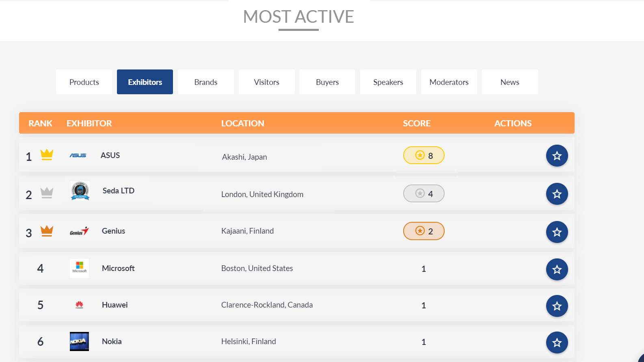Go to the Moderators tab
The height and width of the screenshot is (362, 644).
pos(449,82)
